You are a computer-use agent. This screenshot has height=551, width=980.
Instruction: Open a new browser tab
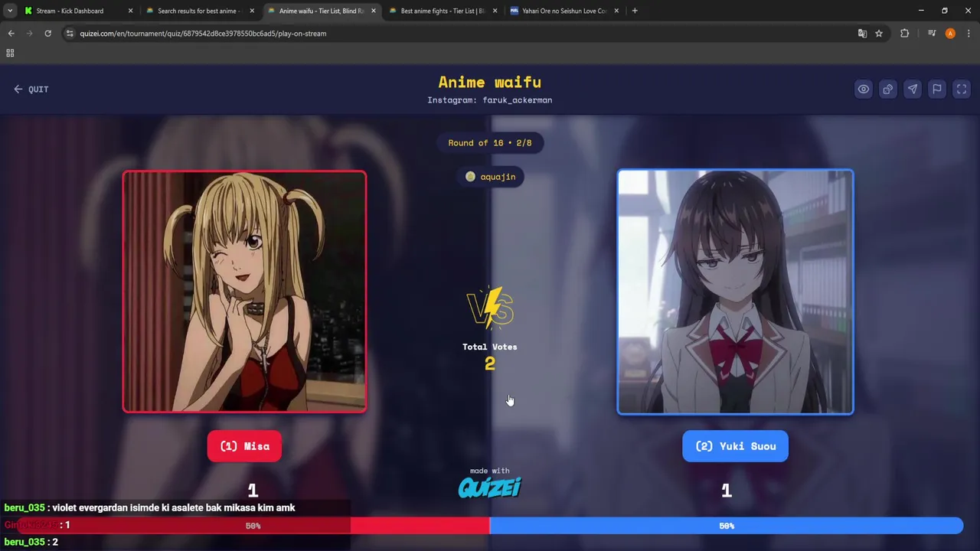coord(635,11)
